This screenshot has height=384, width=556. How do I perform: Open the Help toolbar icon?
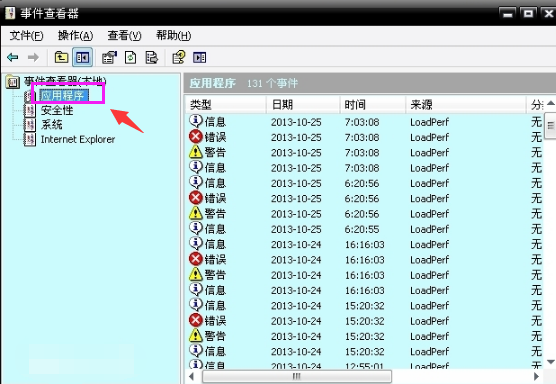[178, 57]
